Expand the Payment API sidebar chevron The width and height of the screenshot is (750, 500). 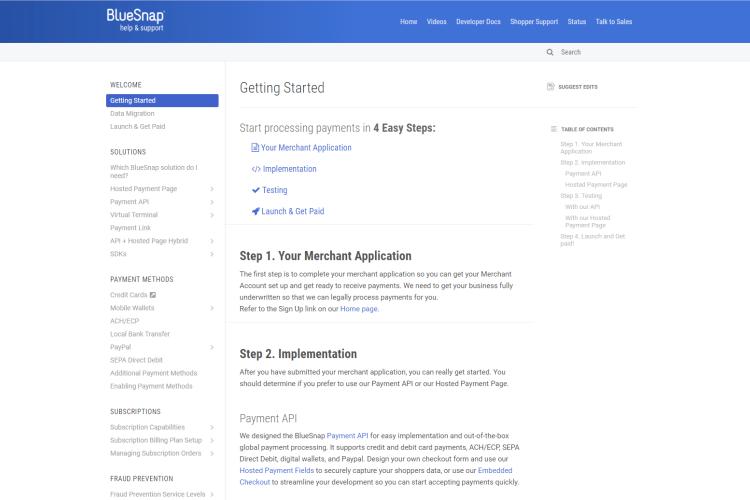(x=211, y=202)
